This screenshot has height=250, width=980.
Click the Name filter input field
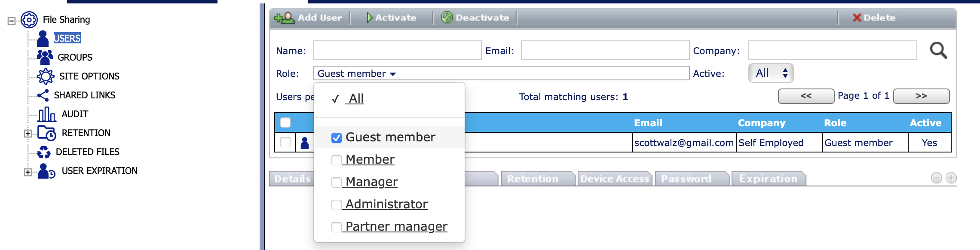397,51
